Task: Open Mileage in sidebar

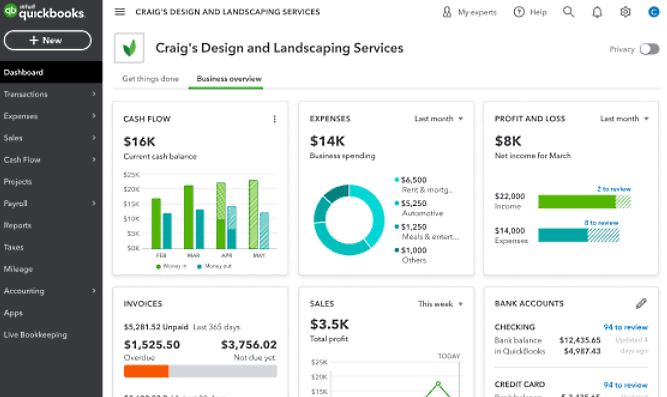Action: coord(51,269)
